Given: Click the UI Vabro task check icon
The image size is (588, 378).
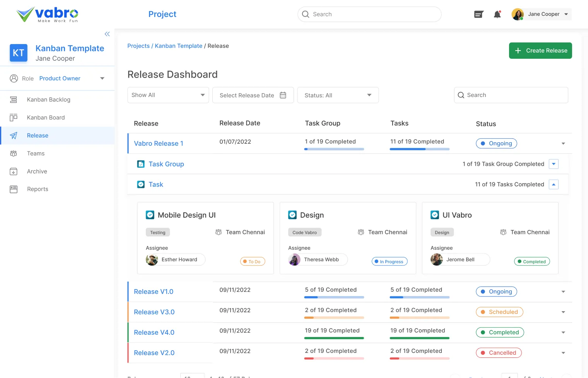Looking at the screenshot, I should coord(435,215).
